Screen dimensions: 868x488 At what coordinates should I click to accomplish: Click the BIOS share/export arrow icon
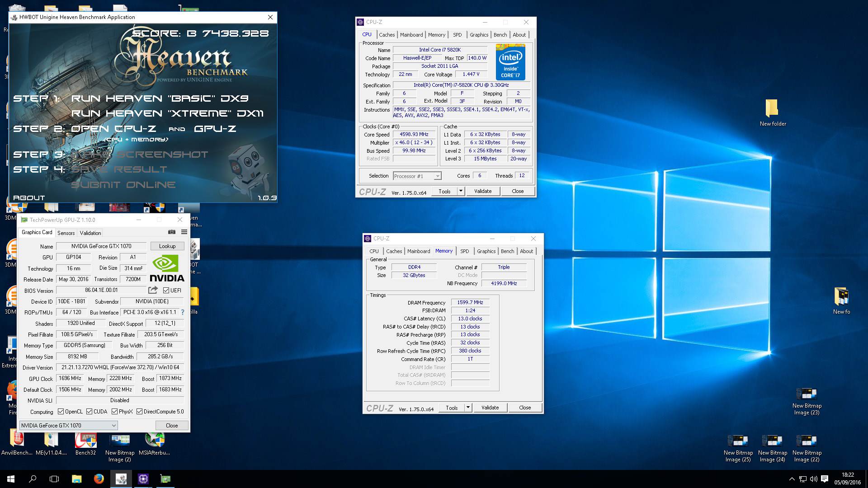click(x=153, y=290)
